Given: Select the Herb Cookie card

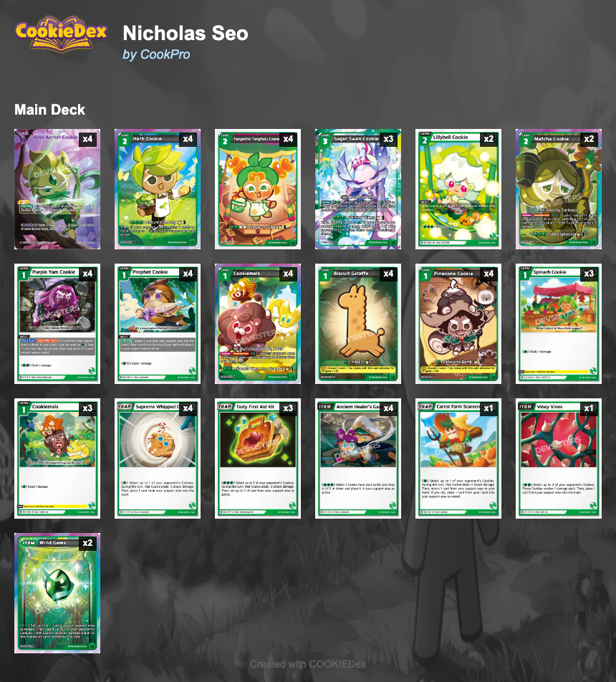Looking at the screenshot, I should (x=158, y=189).
